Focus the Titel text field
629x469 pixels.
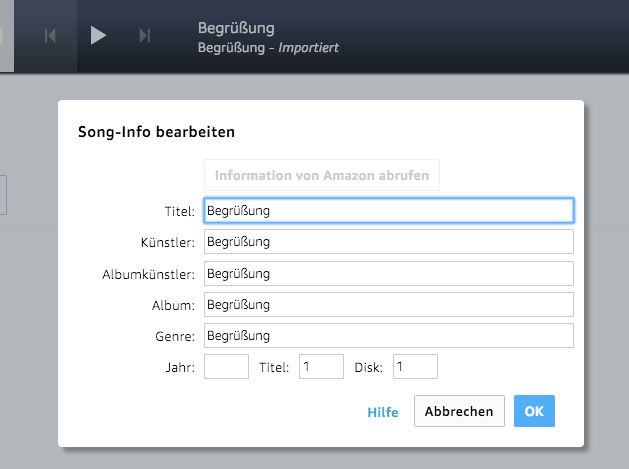tap(388, 211)
